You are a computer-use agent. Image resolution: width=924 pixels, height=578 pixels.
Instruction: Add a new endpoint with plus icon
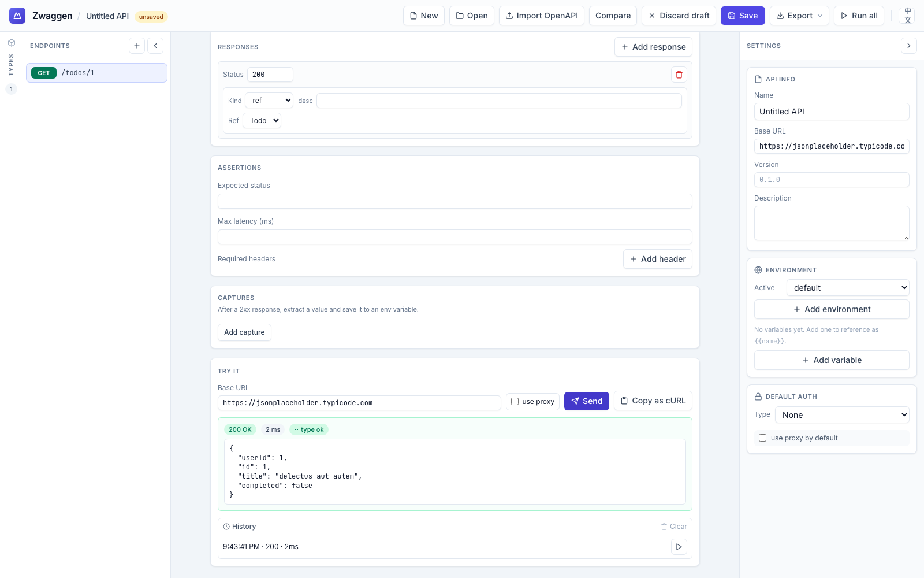tap(137, 46)
